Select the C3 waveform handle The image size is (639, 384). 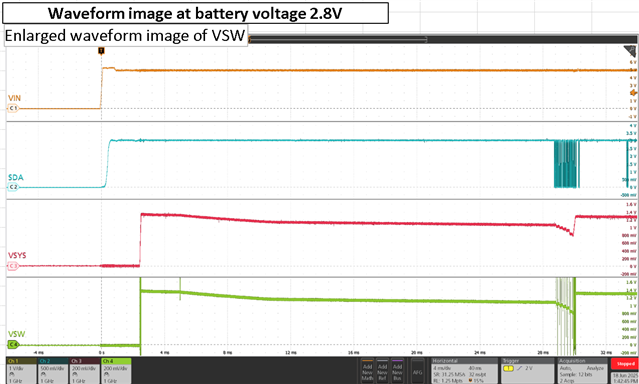[x=13, y=266]
